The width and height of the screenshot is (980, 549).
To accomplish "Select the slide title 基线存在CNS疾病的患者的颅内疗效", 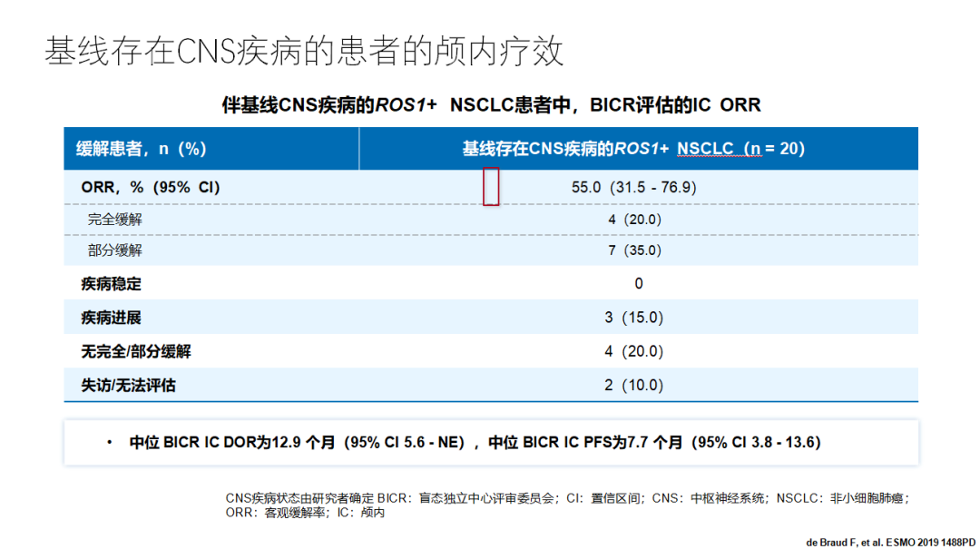I will (x=304, y=52).
